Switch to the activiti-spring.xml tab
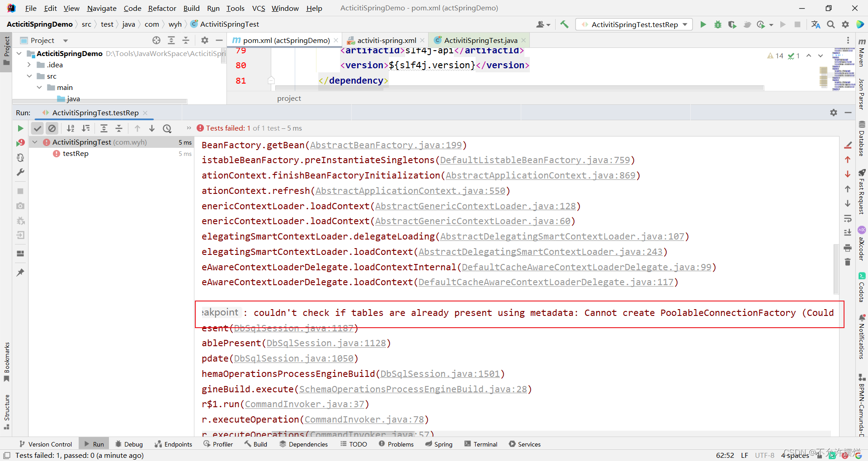Screen dimensions: 868x461 [387, 40]
